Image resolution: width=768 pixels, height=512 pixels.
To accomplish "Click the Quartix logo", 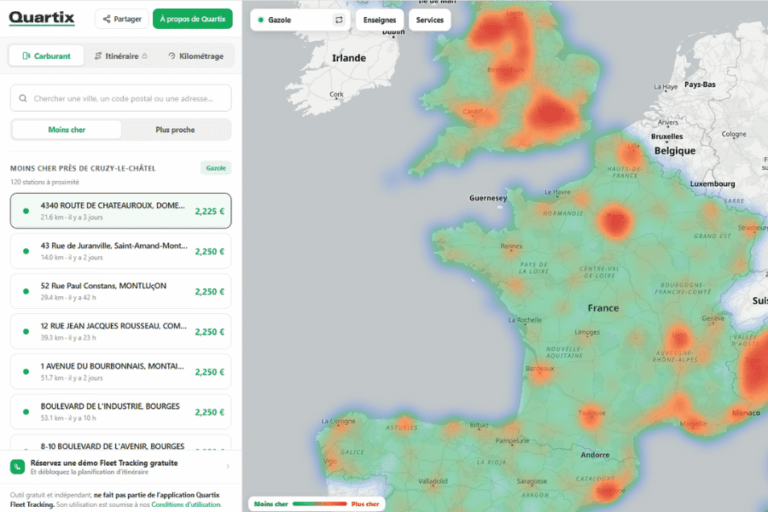I will (x=42, y=18).
